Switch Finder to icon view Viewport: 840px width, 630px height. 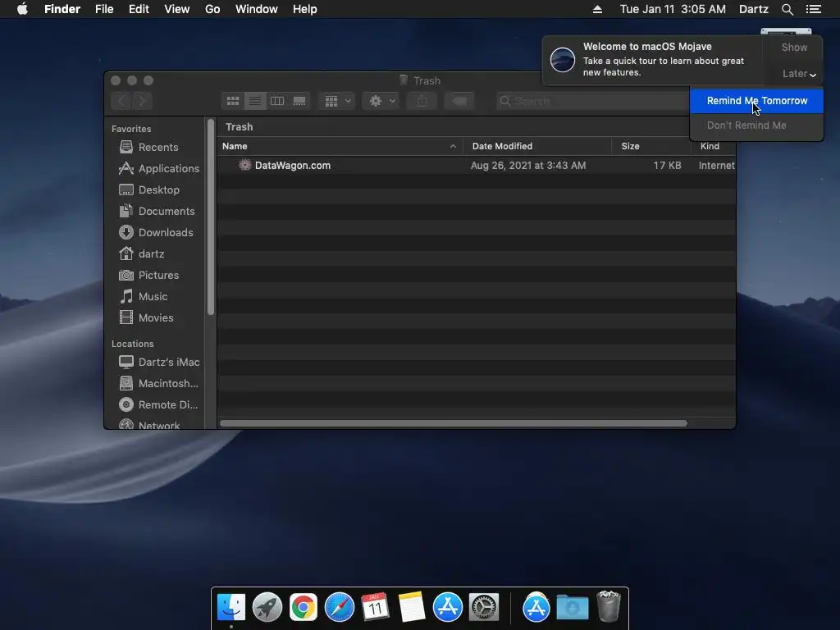pyautogui.click(x=232, y=101)
